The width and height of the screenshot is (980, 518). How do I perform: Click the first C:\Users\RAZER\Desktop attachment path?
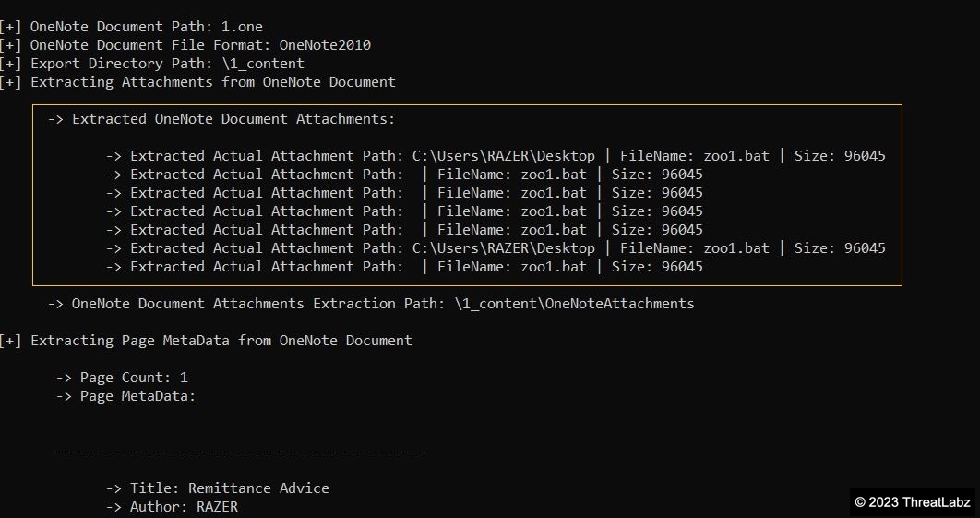coord(503,156)
